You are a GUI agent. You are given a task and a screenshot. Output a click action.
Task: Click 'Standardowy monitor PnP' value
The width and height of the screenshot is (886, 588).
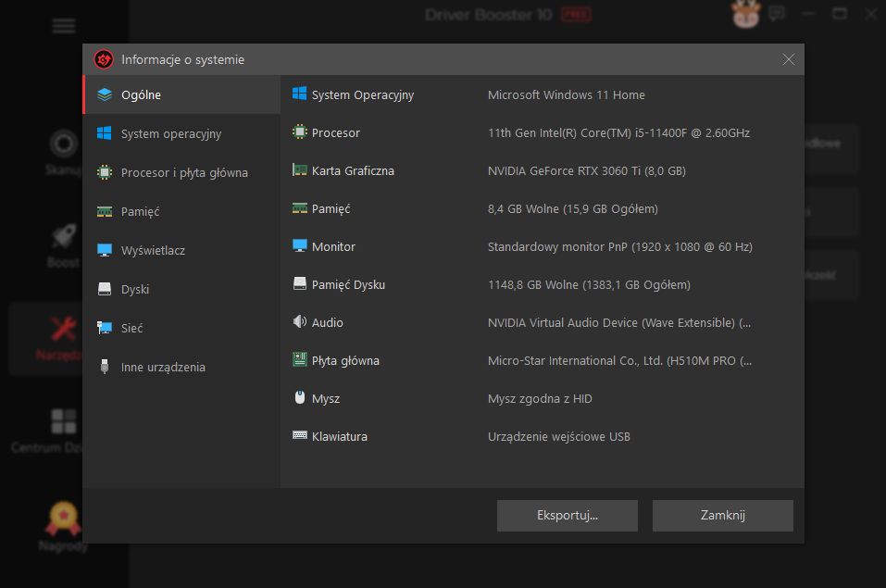[x=620, y=246]
